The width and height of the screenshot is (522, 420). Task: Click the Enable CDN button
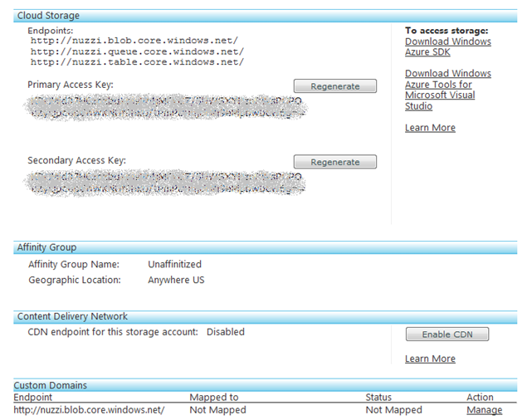point(447,334)
